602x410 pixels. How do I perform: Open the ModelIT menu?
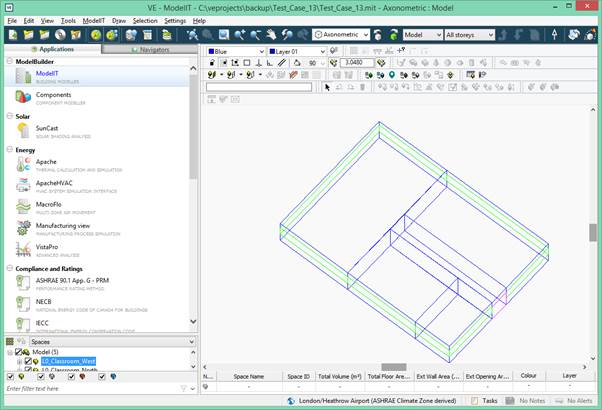93,20
